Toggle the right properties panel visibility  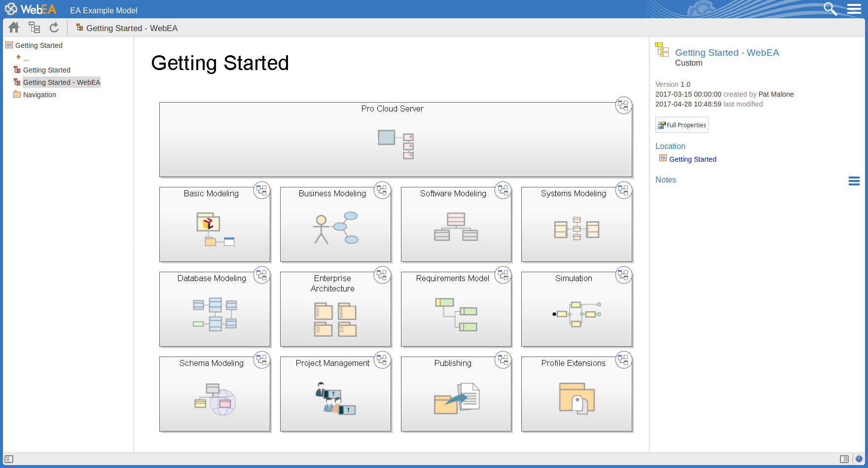pyautogui.click(x=844, y=459)
